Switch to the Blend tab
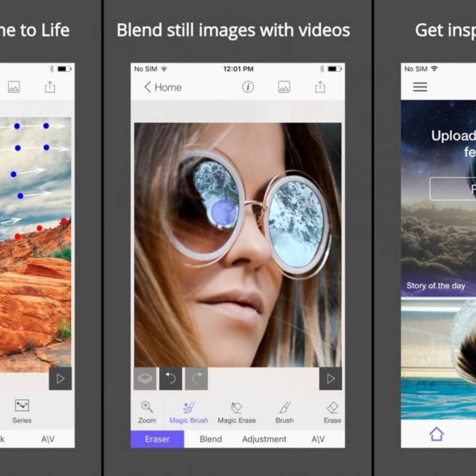The height and width of the screenshot is (476, 476). click(x=211, y=439)
